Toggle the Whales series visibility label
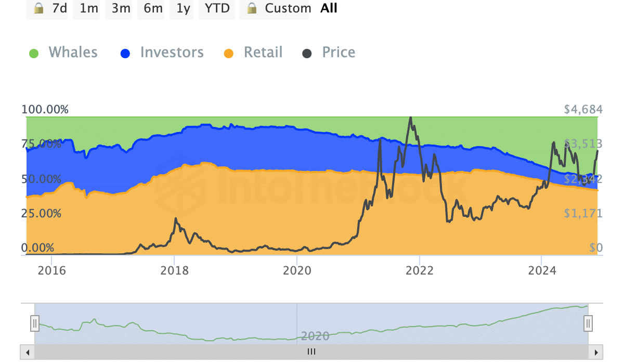Screen dimensions: 624x364 (x=73, y=53)
